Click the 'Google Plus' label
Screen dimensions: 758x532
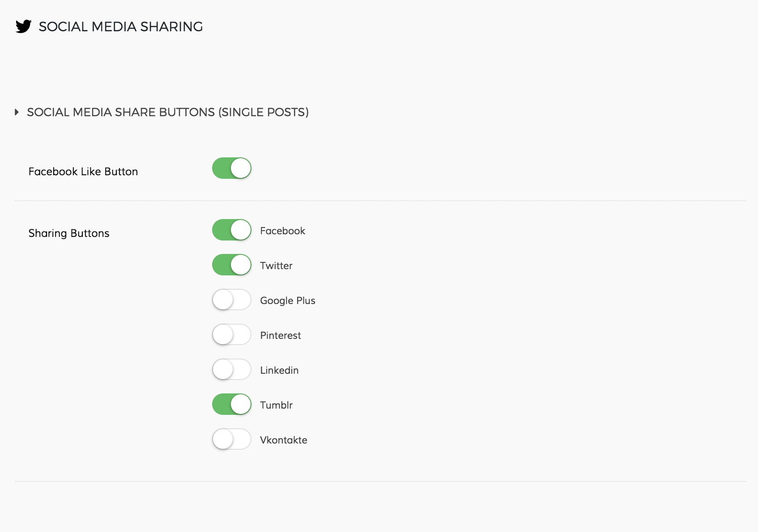click(x=288, y=300)
